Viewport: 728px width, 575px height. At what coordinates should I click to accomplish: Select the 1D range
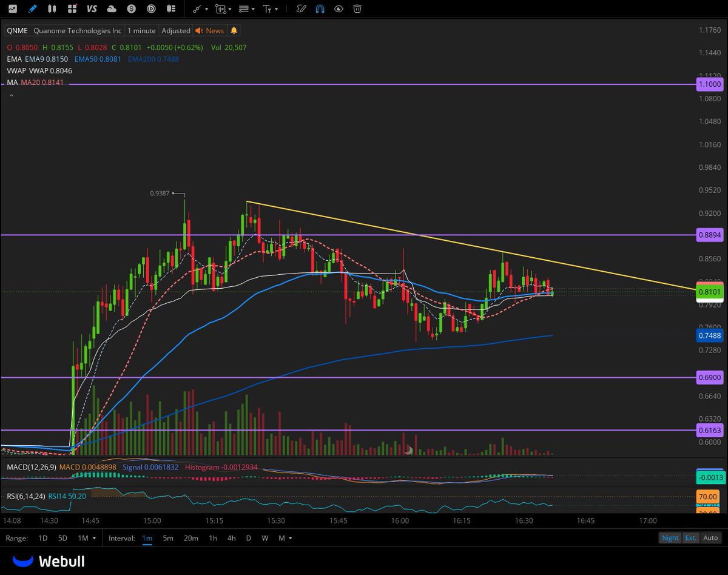(x=43, y=538)
